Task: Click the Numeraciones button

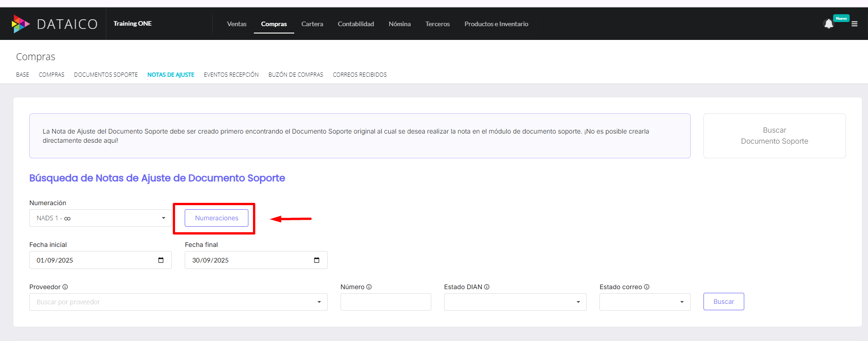Action: tap(216, 218)
